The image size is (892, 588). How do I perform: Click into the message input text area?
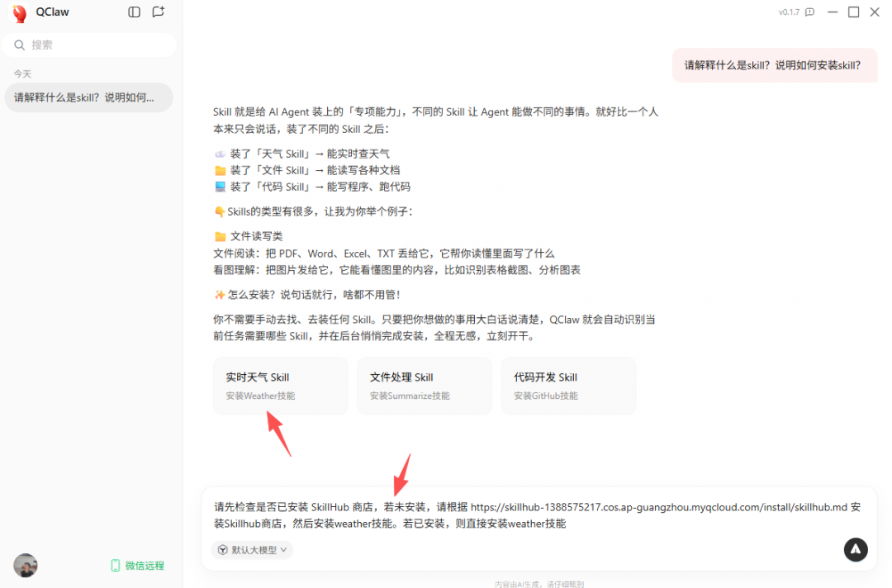coord(538,515)
